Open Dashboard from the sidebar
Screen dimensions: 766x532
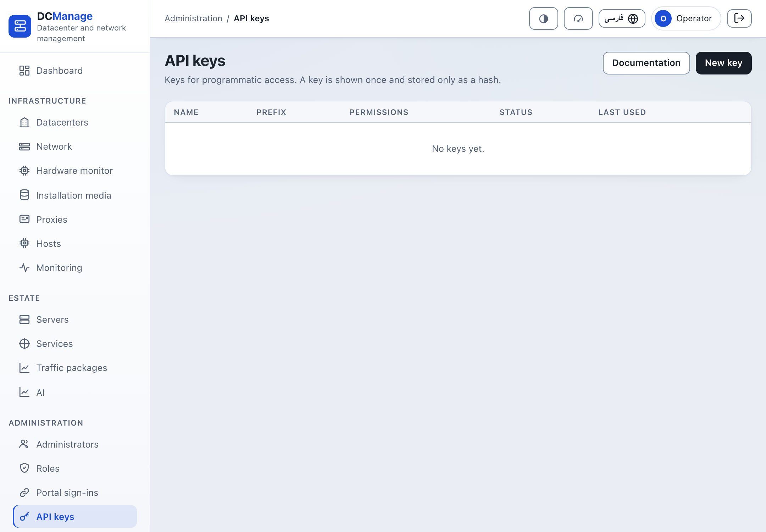point(75,71)
